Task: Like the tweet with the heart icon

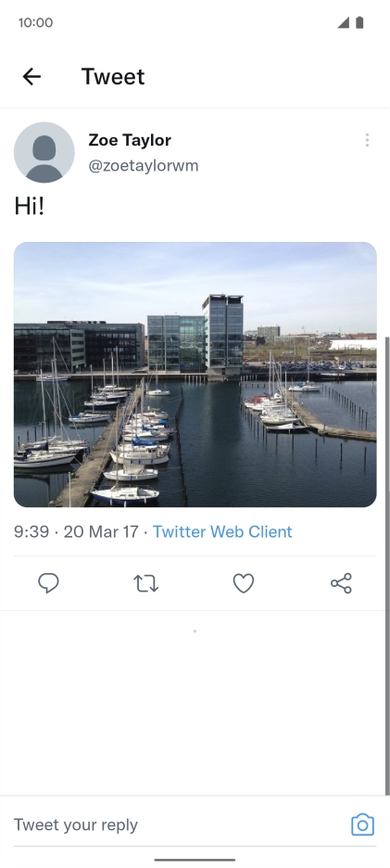Action: tap(244, 583)
